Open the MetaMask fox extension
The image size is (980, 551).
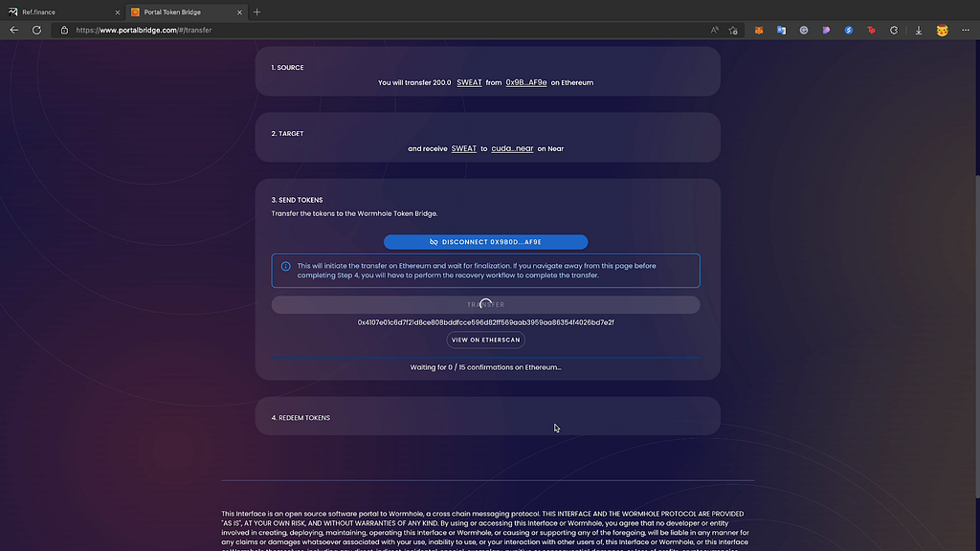(x=759, y=30)
